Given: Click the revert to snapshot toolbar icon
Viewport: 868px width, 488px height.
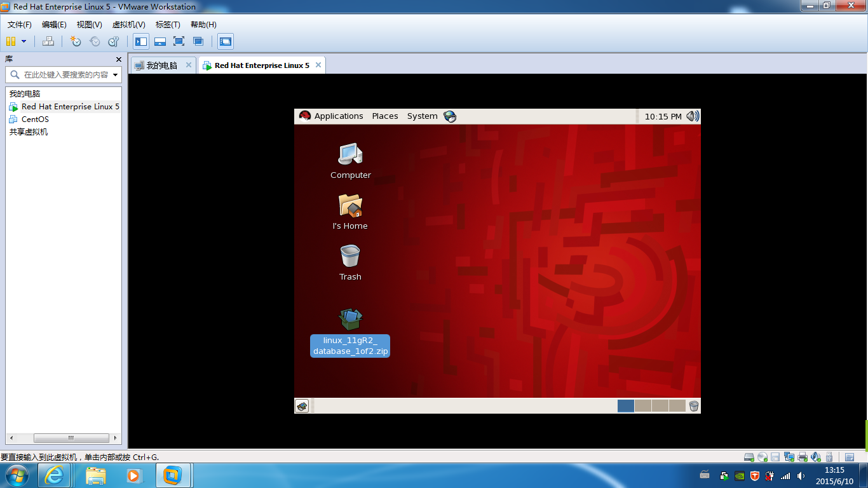Looking at the screenshot, I should pos(95,41).
